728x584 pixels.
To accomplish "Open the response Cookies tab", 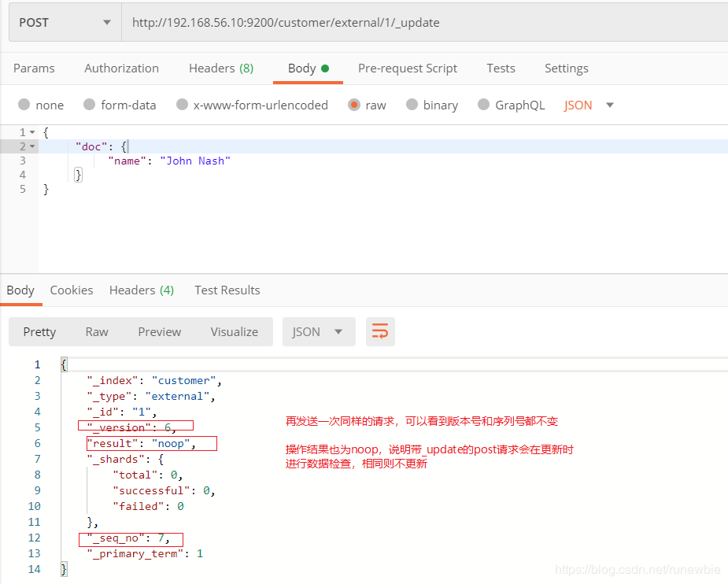I will (72, 290).
